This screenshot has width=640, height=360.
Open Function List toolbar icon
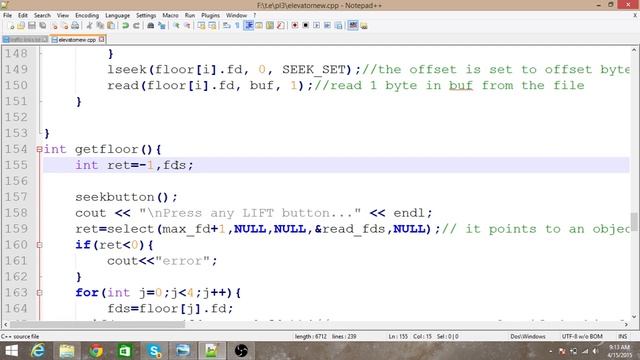[x=280, y=26]
